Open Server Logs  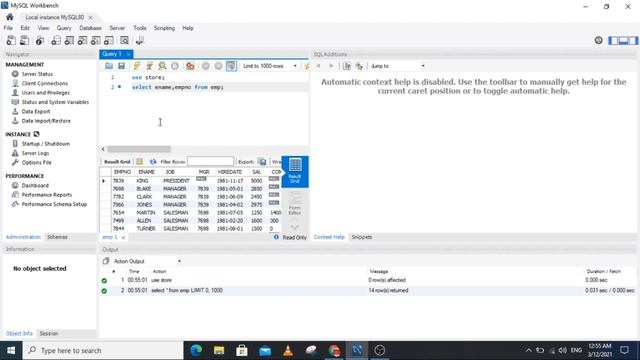[x=35, y=153]
